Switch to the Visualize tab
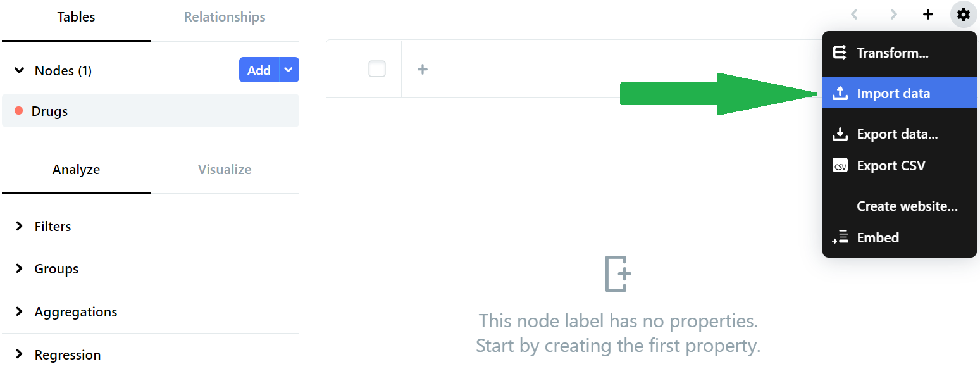This screenshot has height=376, width=980. pyautogui.click(x=225, y=170)
